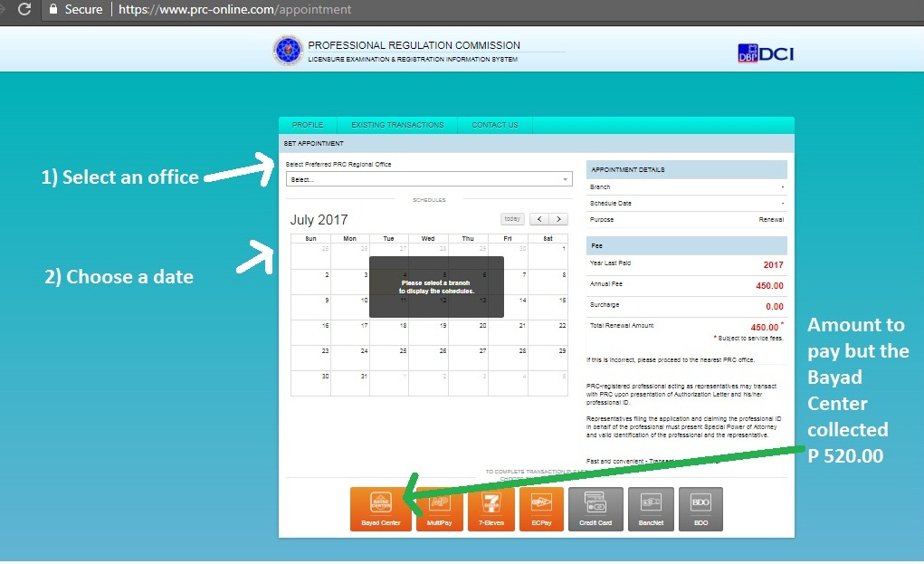924x564 pixels.
Task: Click the Total Renewal Amount value
Action: [765, 327]
